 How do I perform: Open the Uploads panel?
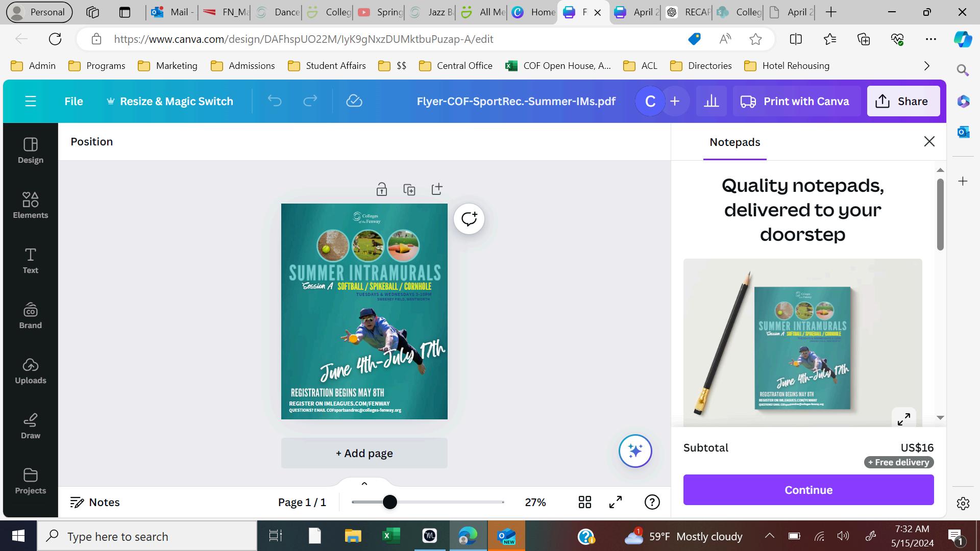30,370
